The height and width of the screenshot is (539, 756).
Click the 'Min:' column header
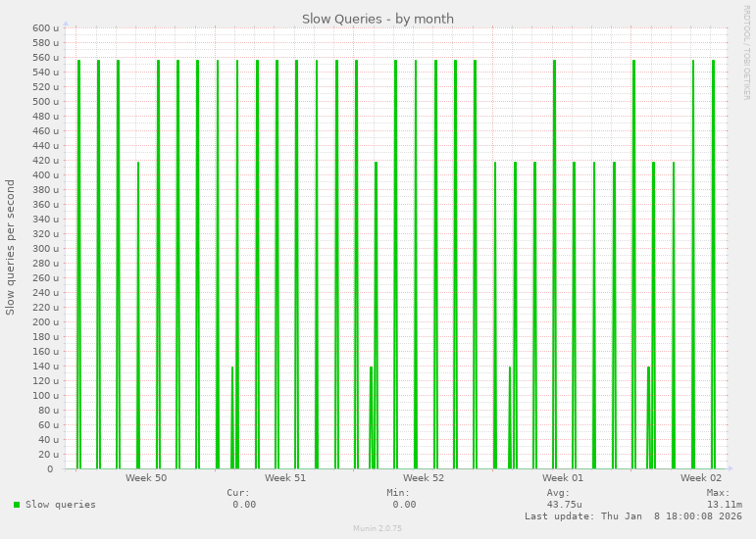tap(398, 493)
